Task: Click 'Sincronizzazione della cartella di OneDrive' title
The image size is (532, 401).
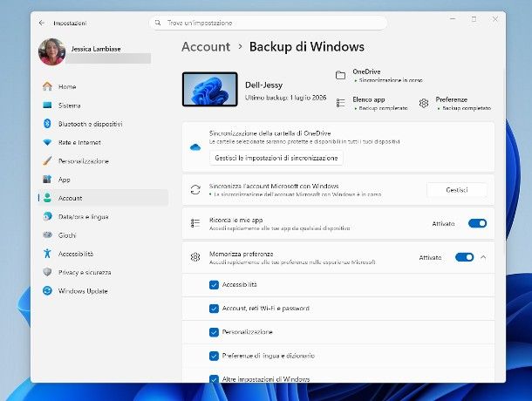Action: [269, 133]
